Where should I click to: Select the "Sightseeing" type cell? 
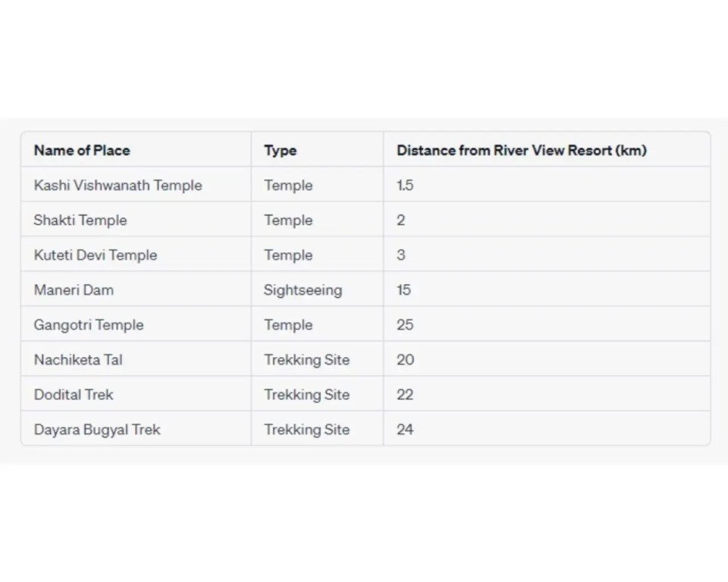pos(303,289)
